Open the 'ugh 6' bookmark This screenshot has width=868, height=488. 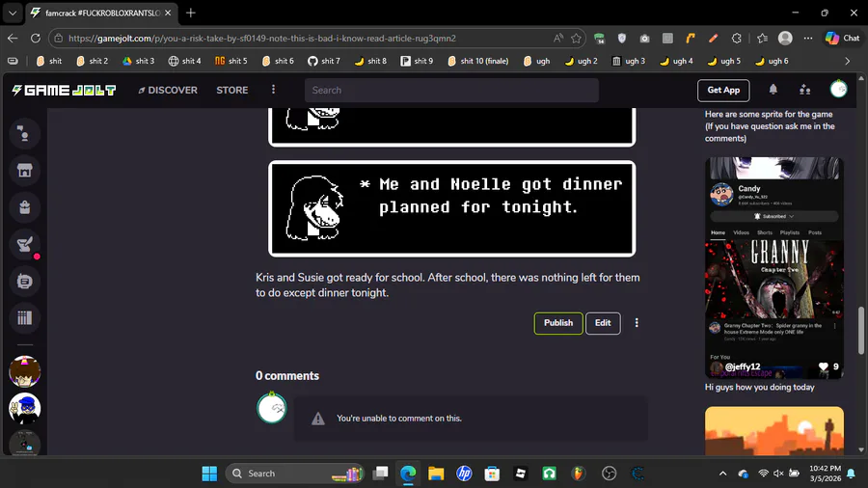[x=772, y=61]
